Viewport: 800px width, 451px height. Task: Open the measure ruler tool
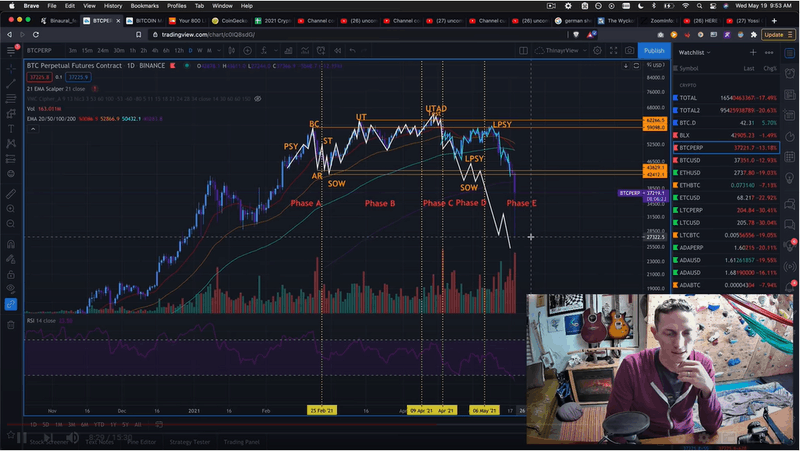pos(11,194)
